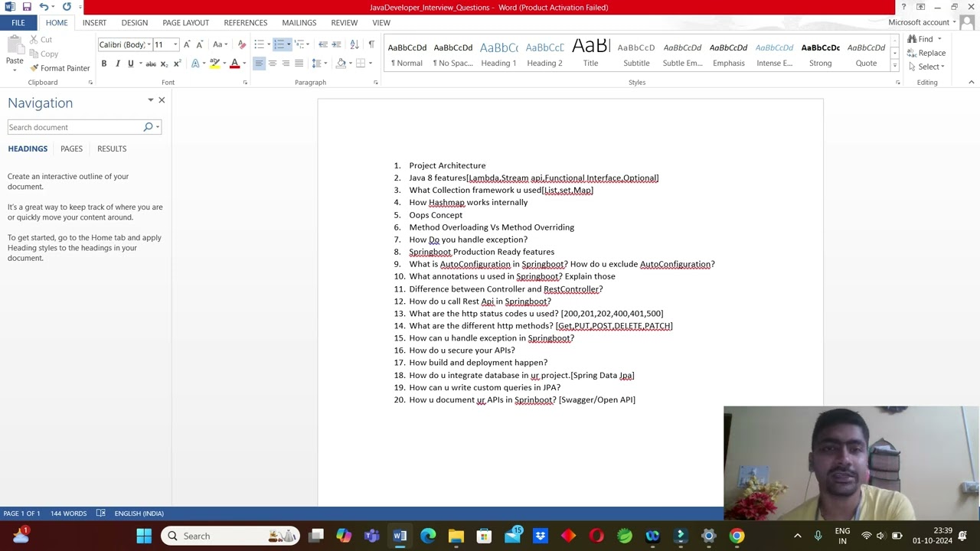This screenshot has width=980, height=551.
Task: Click the proofing errors icon in status bar
Action: click(100, 514)
